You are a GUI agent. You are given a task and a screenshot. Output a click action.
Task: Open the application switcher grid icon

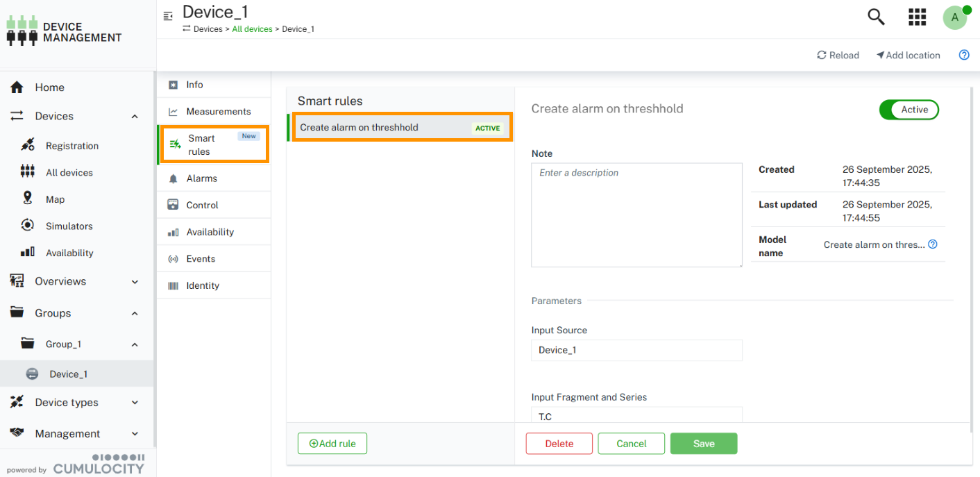[917, 17]
